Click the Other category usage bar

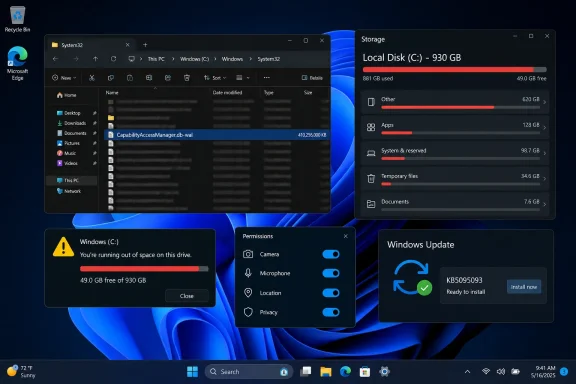pyautogui.click(x=460, y=107)
